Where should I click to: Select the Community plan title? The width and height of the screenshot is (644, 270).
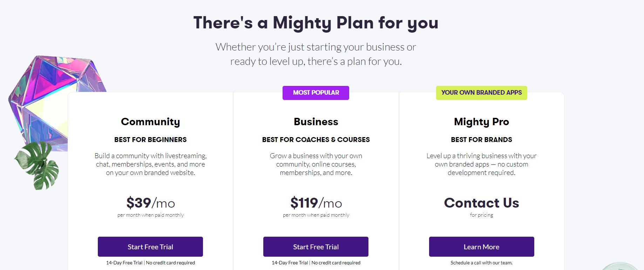click(150, 122)
